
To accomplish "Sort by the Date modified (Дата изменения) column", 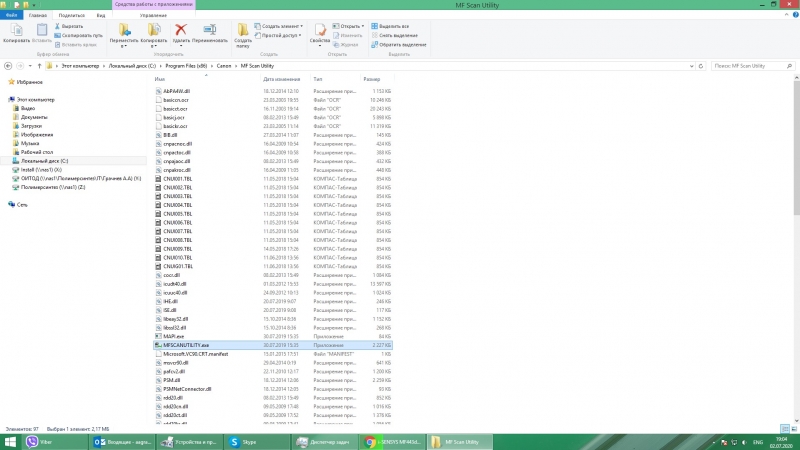I will (x=281, y=78).
